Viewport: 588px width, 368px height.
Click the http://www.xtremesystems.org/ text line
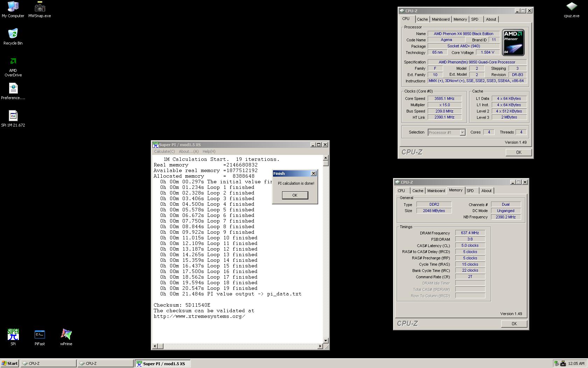199,316
